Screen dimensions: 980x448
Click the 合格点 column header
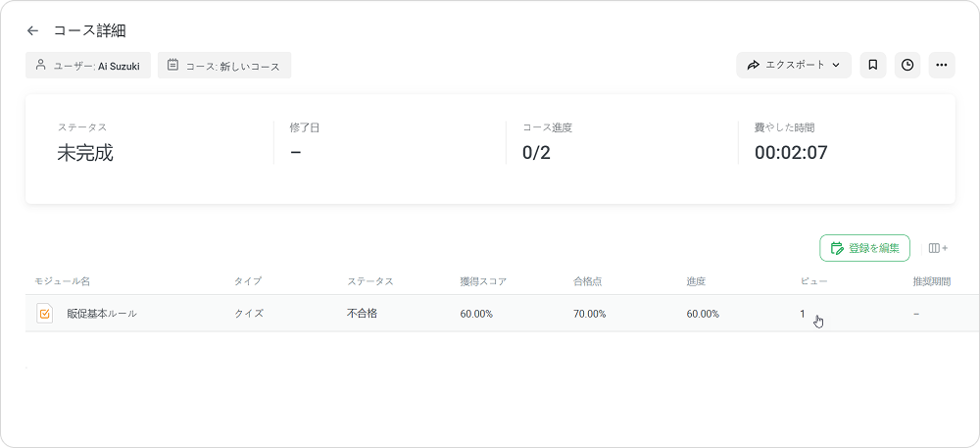pyautogui.click(x=587, y=281)
